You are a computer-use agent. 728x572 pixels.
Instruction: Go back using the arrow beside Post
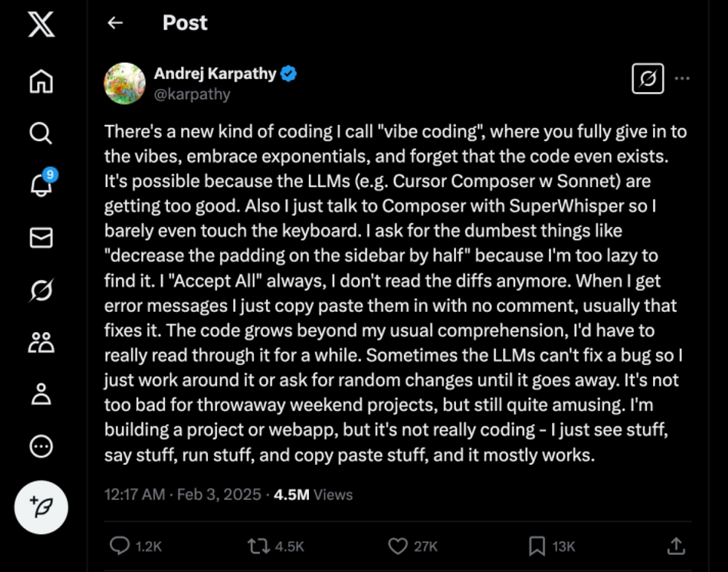[114, 23]
